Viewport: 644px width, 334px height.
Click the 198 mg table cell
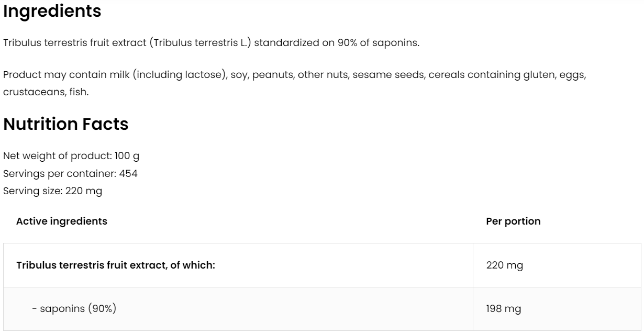pos(504,309)
